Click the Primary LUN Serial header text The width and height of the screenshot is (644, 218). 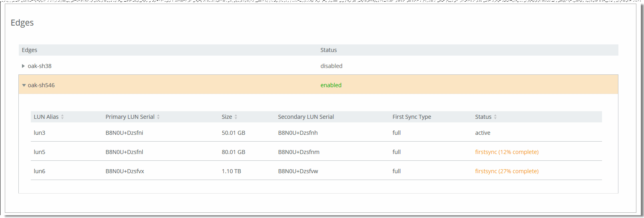pos(130,117)
